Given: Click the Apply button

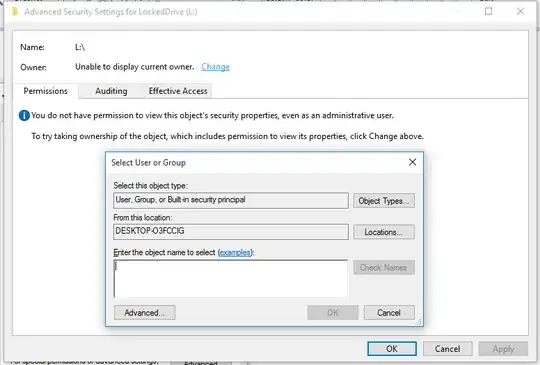Looking at the screenshot, I should point(503,349).
